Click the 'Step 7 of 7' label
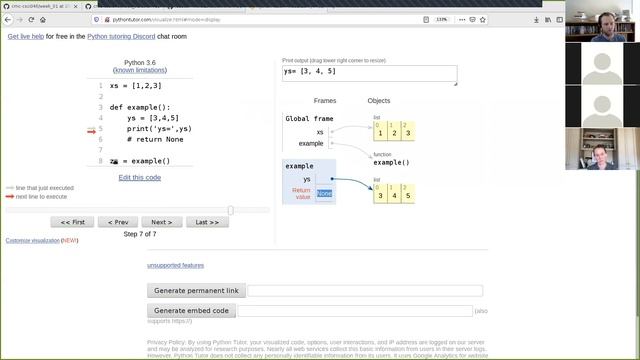Image resolution: width=640 pixels, height=360 pixels. 140,234
